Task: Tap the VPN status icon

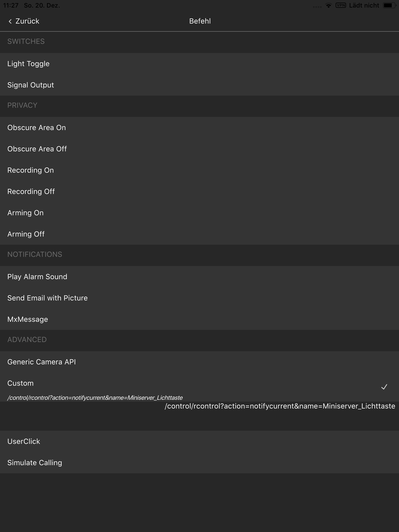Action: (341, 5)
